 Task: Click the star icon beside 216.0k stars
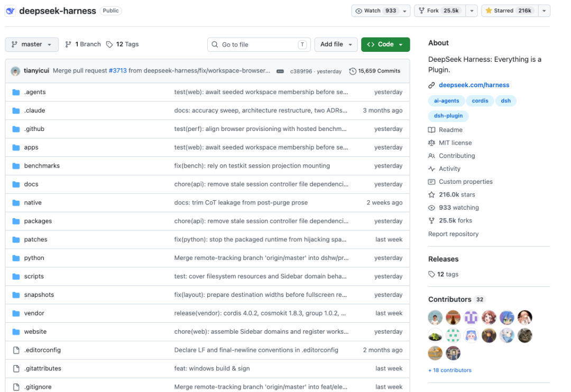pyautogui.click(x=431, y=195)
